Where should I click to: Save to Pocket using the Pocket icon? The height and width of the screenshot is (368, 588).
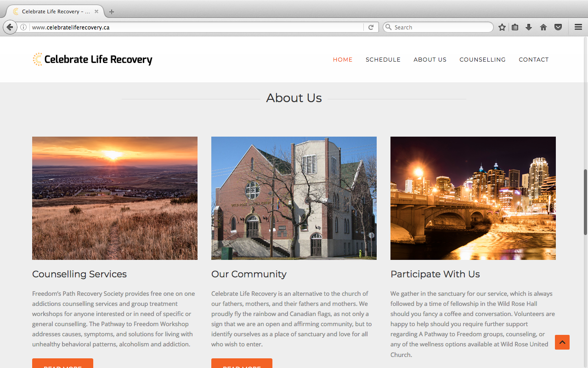pyautogui.click(x=558, y=27)
